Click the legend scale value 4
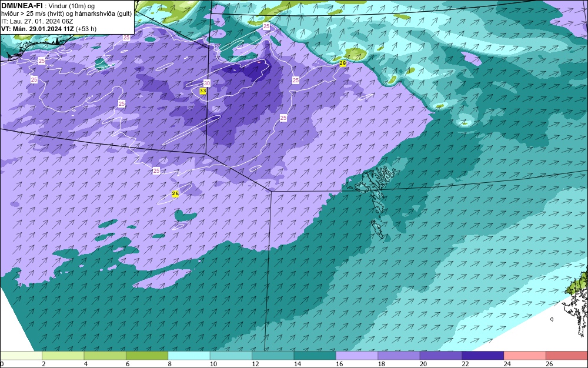The height and width of the screenshot is (368, 588). coord(86,364)
